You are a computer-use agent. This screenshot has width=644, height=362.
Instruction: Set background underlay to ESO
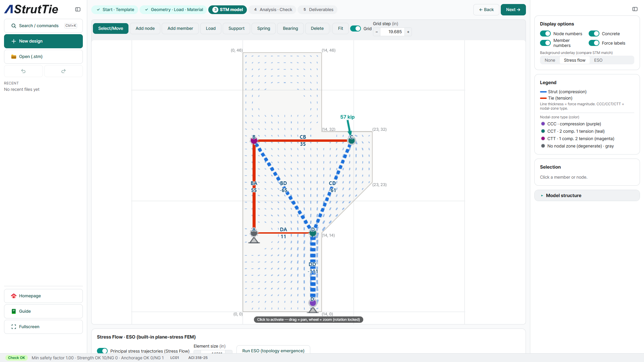(598, 60)
